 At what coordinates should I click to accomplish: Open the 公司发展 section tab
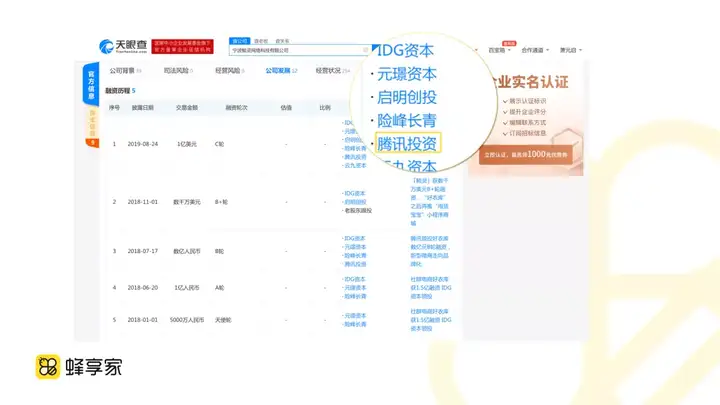pos(281,71)
